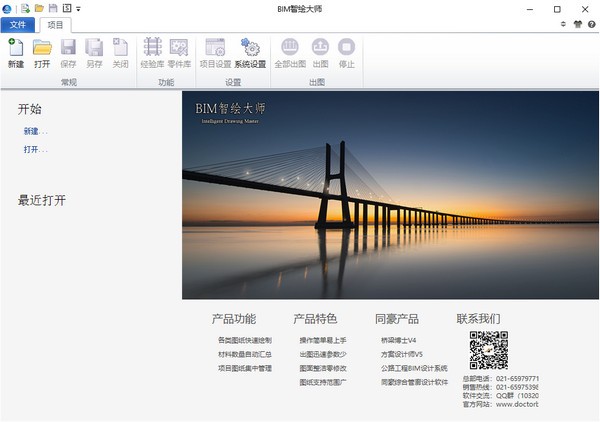Click the QR code image under 联系我们
Viewport: 600px width, 422px height.
point(489,351)
